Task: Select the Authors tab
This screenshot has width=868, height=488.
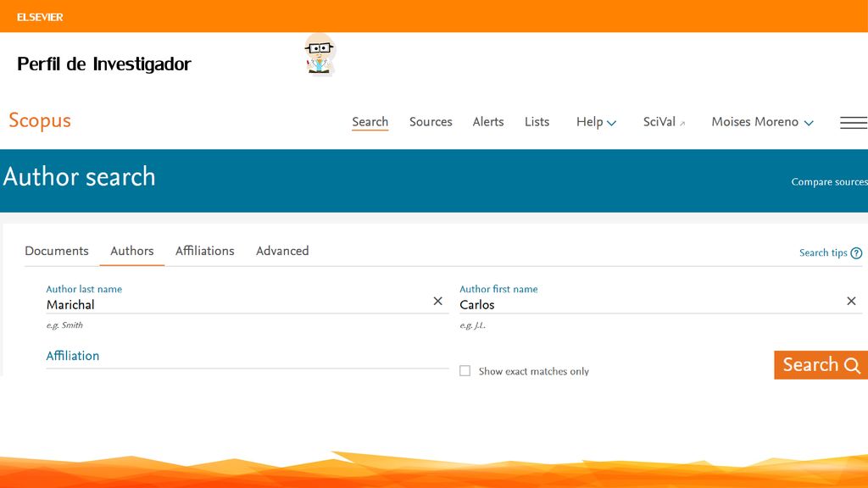Action: pos(131,251)
